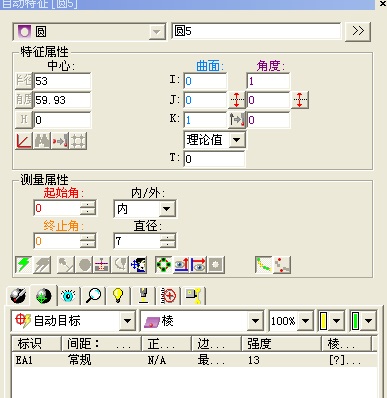The image size is (387, 398).
Task: Open the yellow light bulb illumination tab
Action: point(118,296)
